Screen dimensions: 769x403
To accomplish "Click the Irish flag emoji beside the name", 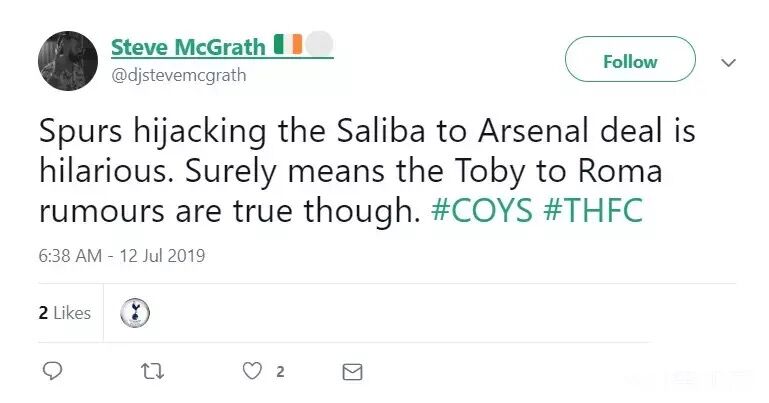I will click(287, 46).
